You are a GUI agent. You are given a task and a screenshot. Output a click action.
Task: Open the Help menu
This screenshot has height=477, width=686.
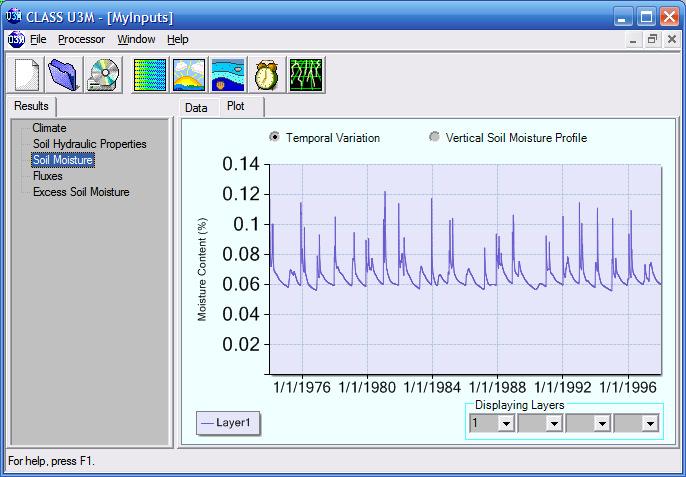point(178,39)
